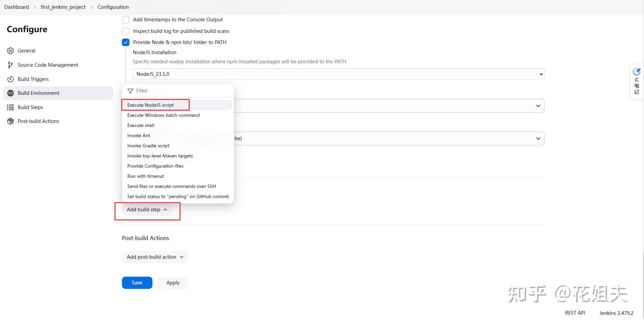Select Execute shell from the build step menu

[x=141, y=125]
